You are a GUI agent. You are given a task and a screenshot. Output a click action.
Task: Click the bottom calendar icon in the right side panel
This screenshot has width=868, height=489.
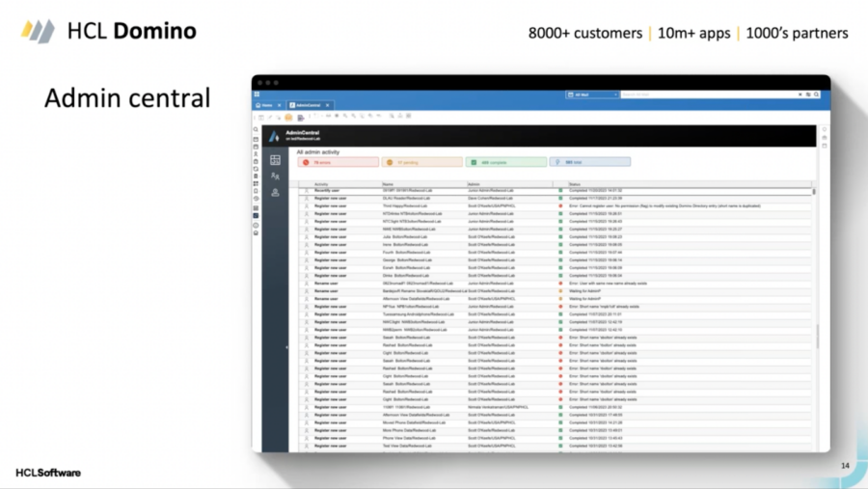click(825, 146)
